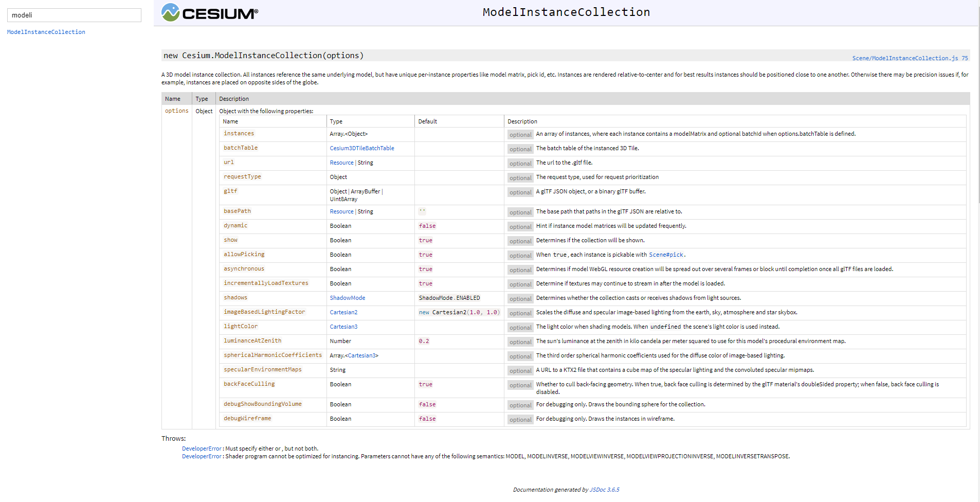
Task: Select the 'requestType' parameter name
Action: [x=242, y=176]
